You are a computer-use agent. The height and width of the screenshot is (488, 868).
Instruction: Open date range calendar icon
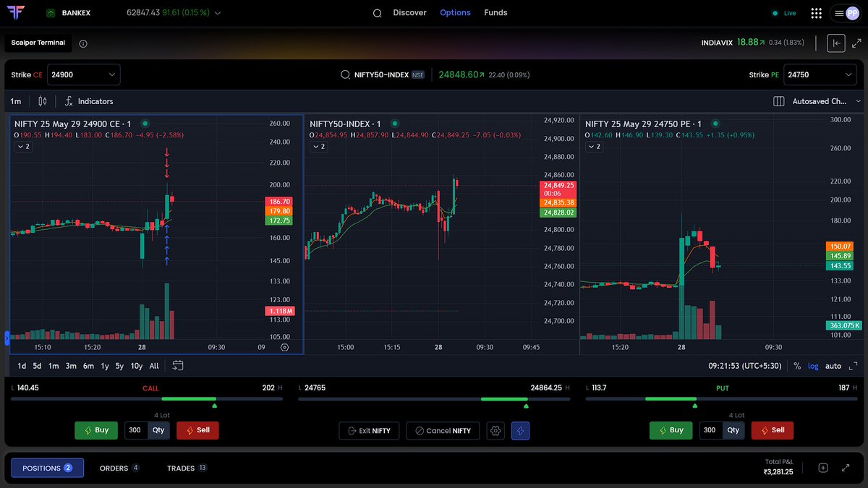pyautogui.click(x=178, y=366)
